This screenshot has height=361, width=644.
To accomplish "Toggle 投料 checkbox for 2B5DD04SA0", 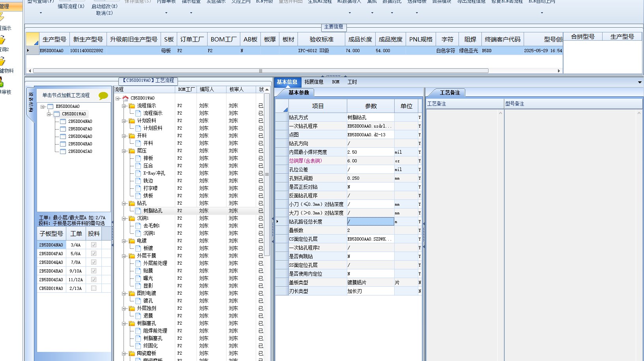I will [x=94, y=280].
